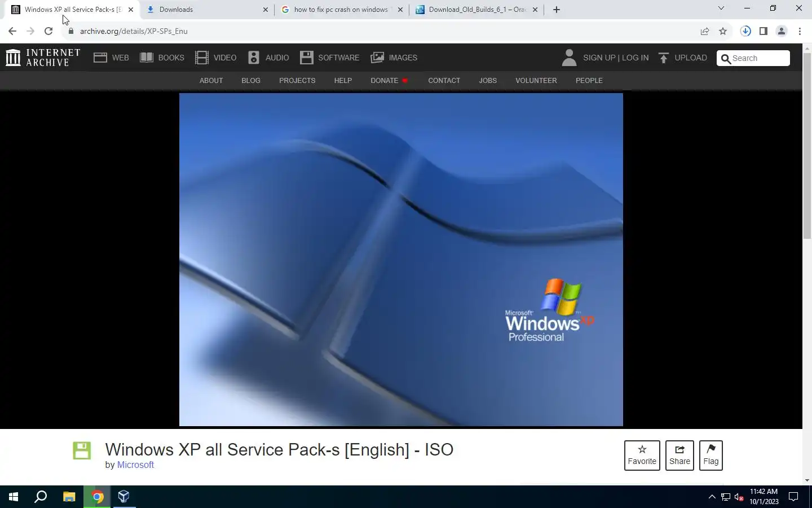Toggle Chrome side panel
Screen dimensions: 812x508
[764, 31]
